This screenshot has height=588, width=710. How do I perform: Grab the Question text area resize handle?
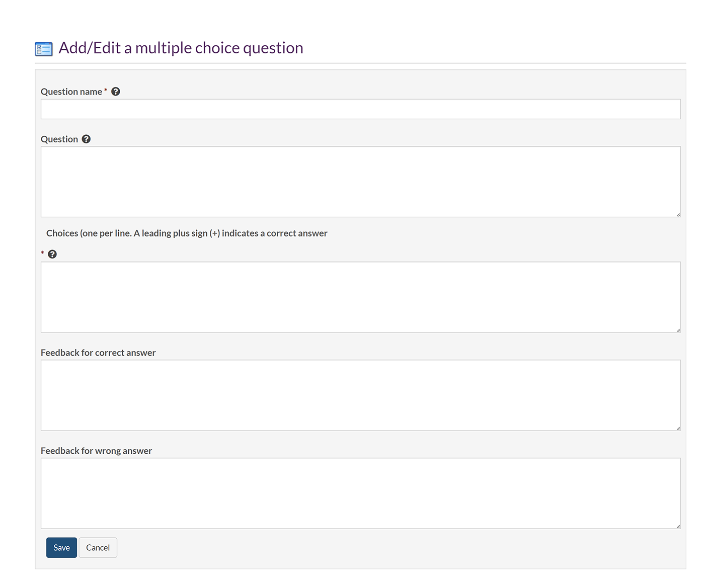point(678,215)
